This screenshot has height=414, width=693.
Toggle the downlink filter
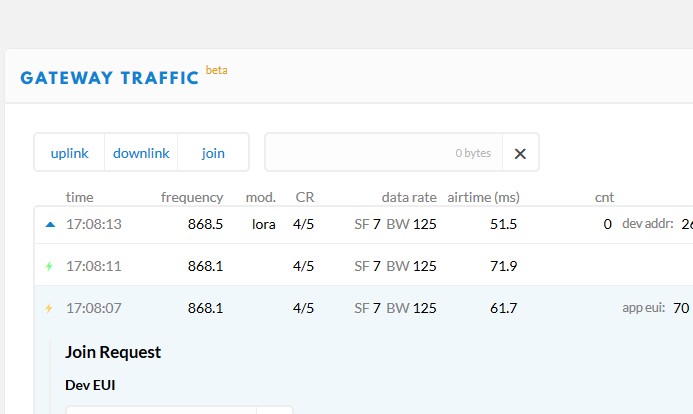(141, 153)
